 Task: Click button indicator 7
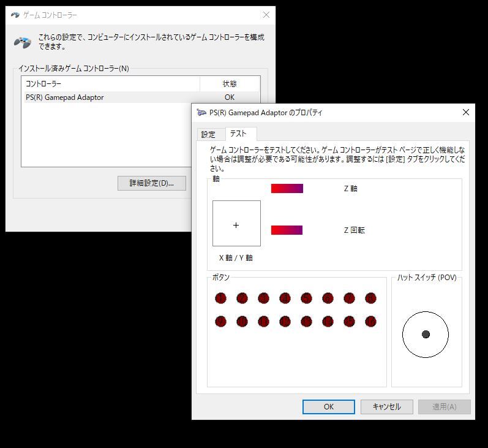(349, 298)
